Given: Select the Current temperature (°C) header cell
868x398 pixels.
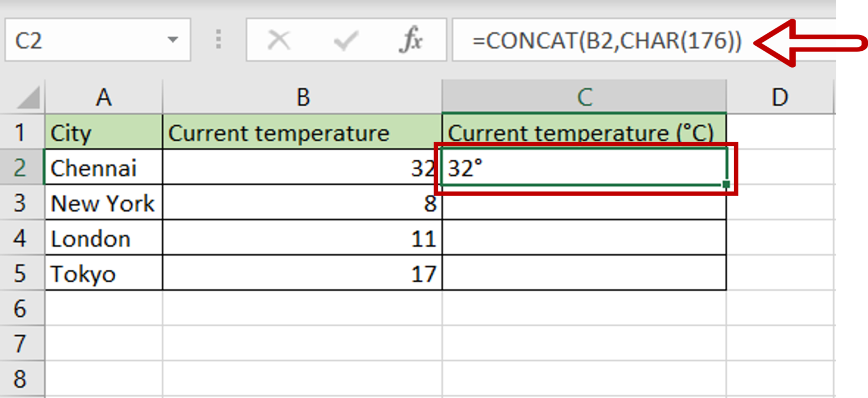Looking at the screenshot, I should click(584, 132).
